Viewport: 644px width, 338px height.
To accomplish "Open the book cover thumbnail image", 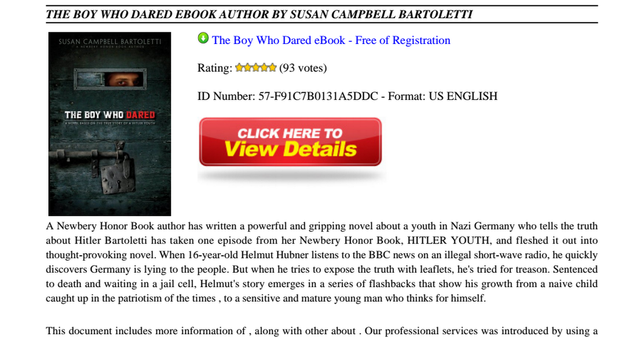I will coord(109,123).
